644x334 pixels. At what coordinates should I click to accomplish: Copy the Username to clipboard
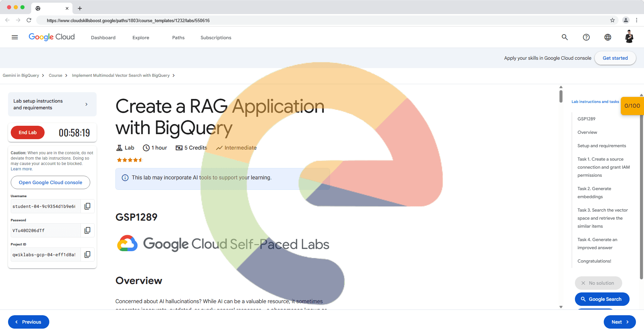pyautogui.click(x=88, y=206)
